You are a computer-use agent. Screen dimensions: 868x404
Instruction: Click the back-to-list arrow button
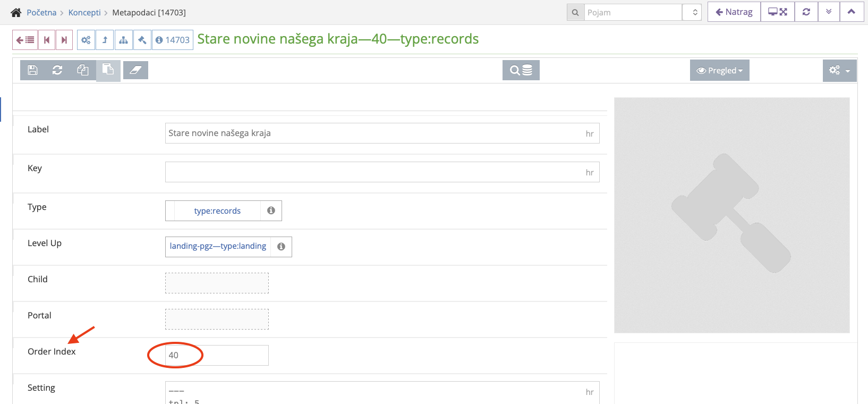click(x=25, y=40)
